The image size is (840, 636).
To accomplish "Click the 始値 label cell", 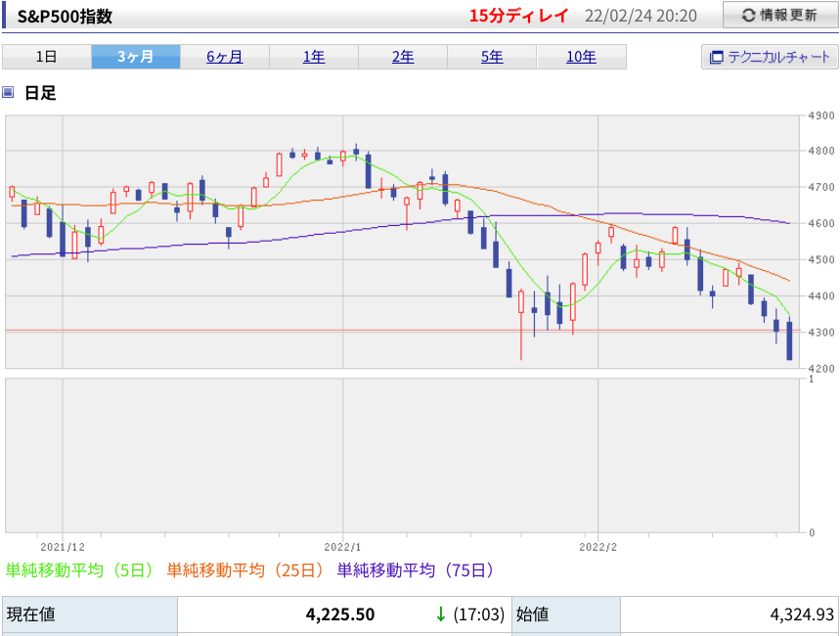I will [x=566, y=614].
